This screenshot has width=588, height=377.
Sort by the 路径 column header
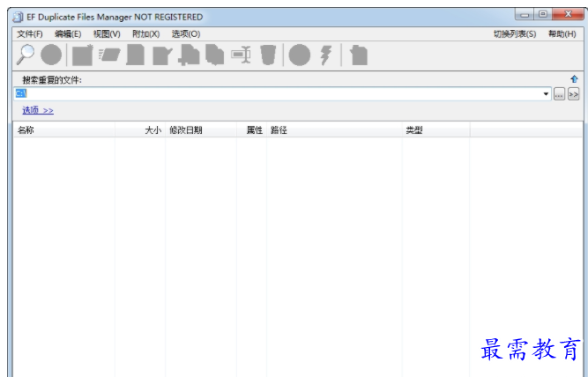334,130
